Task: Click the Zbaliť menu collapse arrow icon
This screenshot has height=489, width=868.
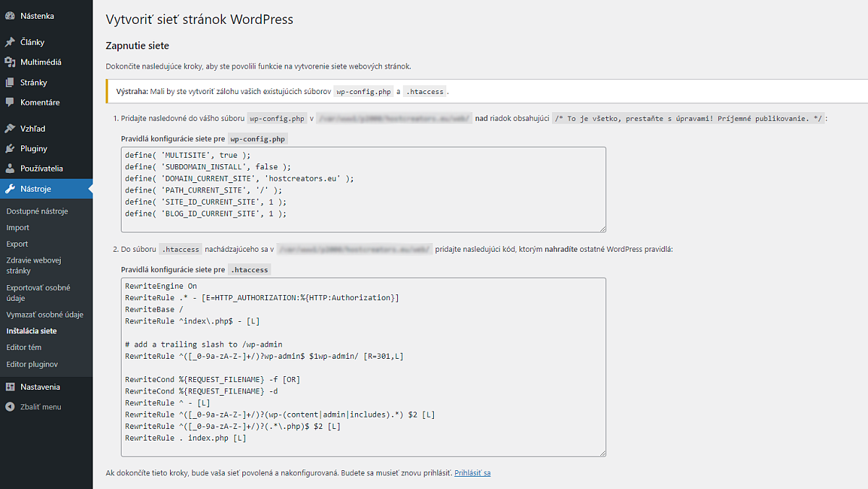Action: tap(10, 407)
